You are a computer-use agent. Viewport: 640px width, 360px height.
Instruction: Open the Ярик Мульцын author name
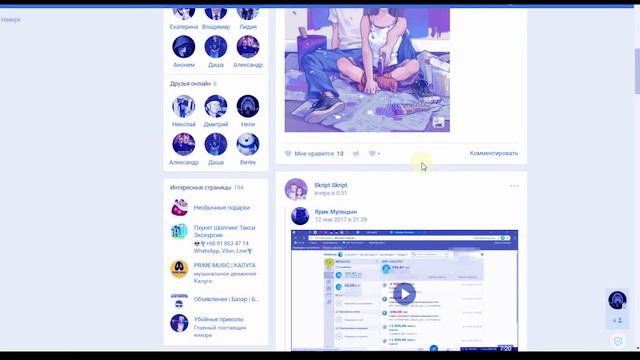336,212
